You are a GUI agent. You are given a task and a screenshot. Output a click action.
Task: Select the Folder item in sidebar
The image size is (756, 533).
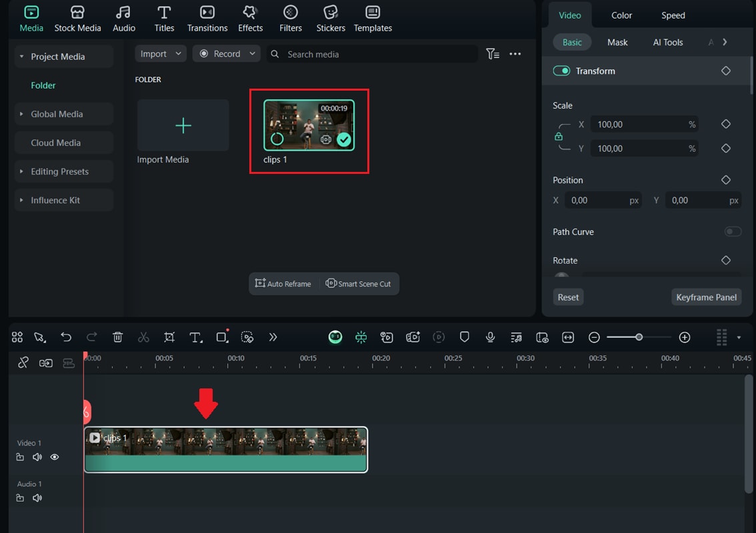[x=43, y=85]
